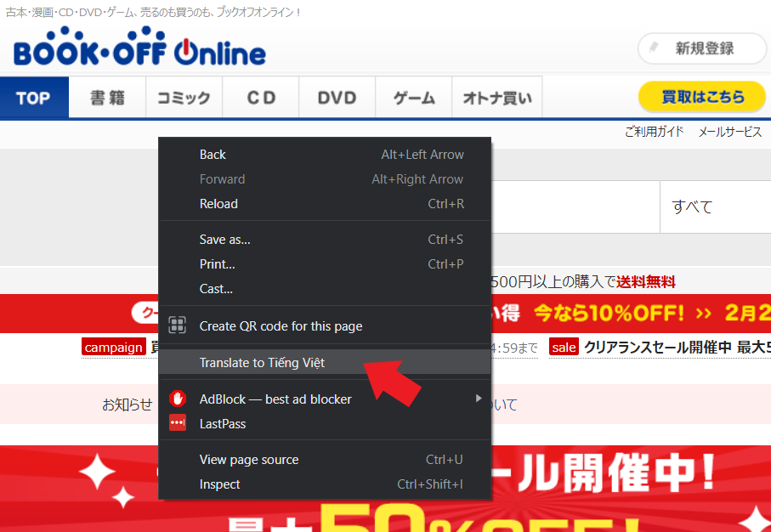Viewport: 771px width, 532px height.
Task: Open the ゲーム navigation tab
Action: click(413, 98)
